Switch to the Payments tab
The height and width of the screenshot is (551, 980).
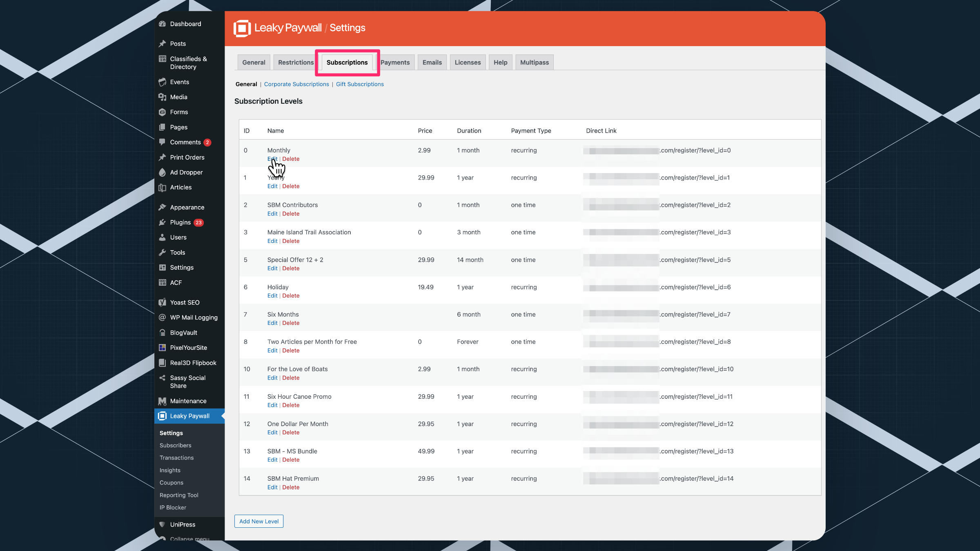tap(395, 62)
